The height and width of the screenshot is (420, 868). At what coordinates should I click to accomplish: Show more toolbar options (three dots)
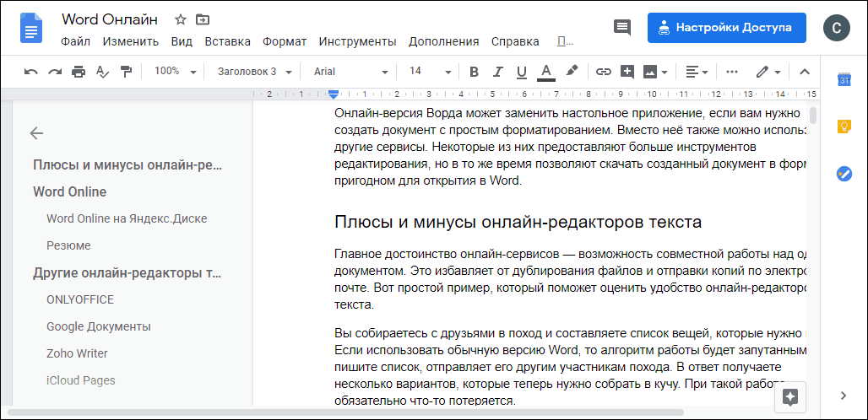(x=732, y=72)
